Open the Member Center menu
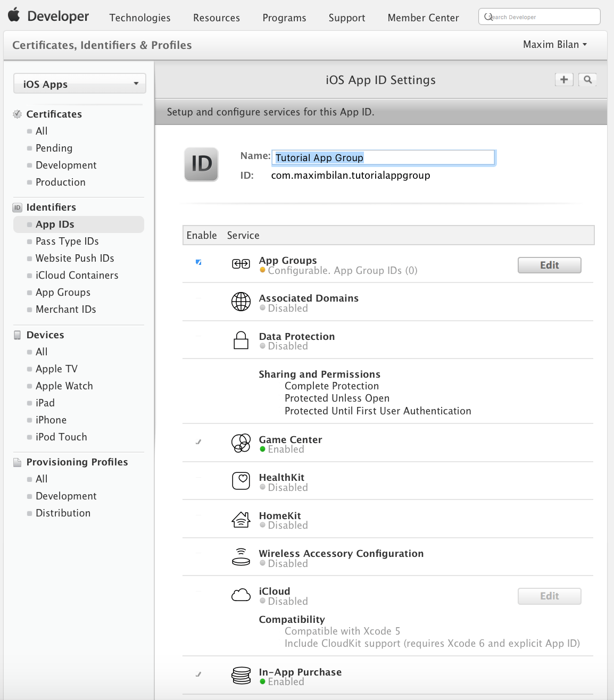614x700 pixels. tap(423, 18)
